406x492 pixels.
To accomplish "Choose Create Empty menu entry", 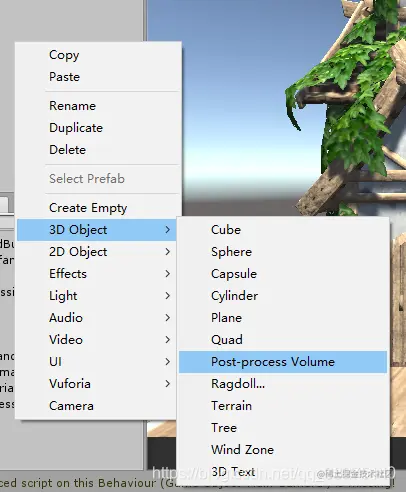I will 98,208.
